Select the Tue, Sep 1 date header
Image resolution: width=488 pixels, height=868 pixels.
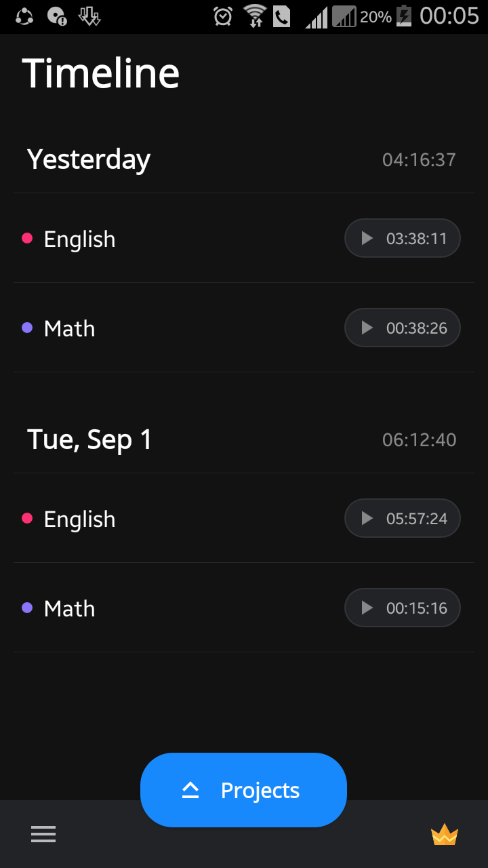click(89, 439)
